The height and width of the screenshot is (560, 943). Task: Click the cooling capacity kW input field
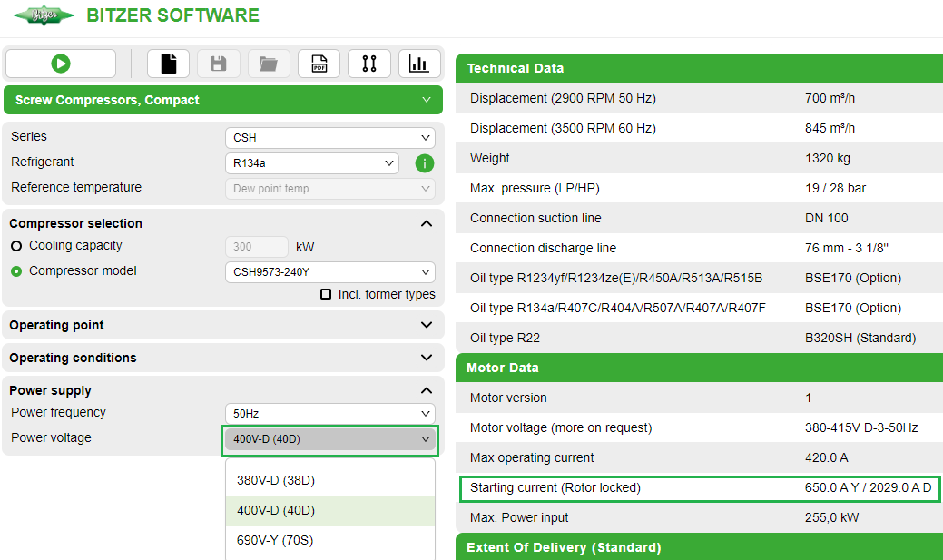point(256,247)
